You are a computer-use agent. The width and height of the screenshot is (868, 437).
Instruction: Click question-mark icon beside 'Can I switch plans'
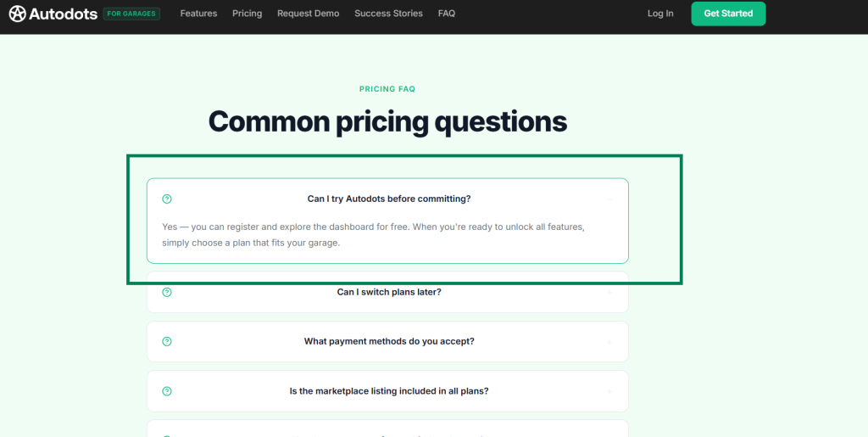click(x=167, y=292)
